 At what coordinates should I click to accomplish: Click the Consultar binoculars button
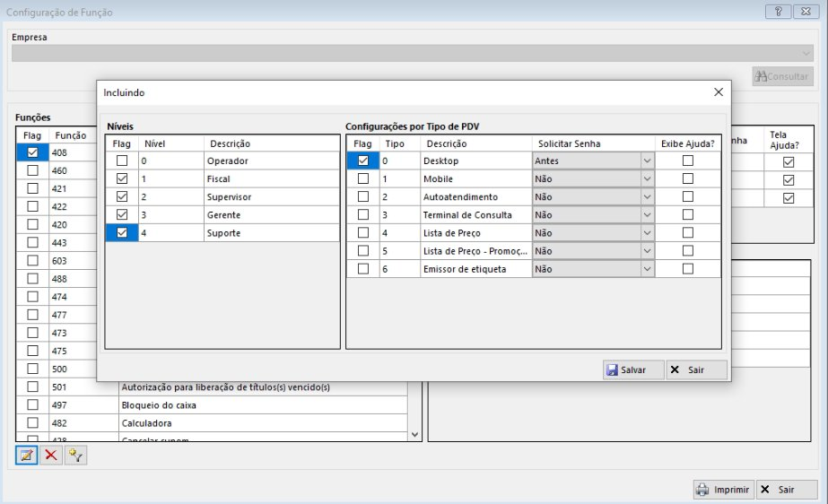click(782, 77)
